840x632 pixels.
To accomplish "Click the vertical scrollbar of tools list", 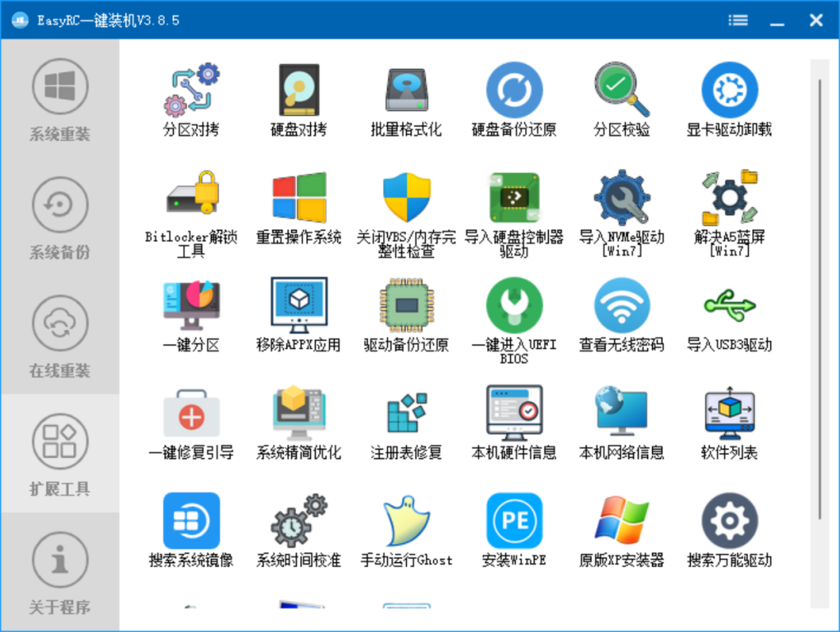I will [x=819, y=299].
